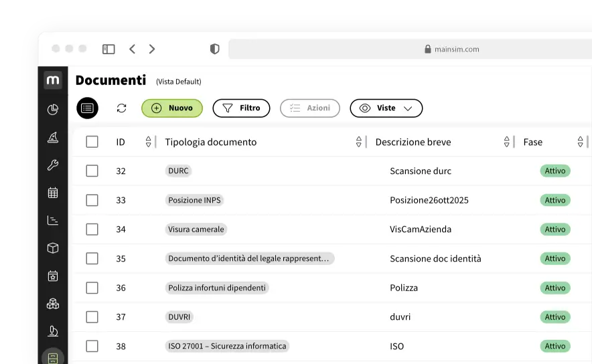Check the row for ID 36
This screenshot has height=364, width=592.
click(92, 288)
